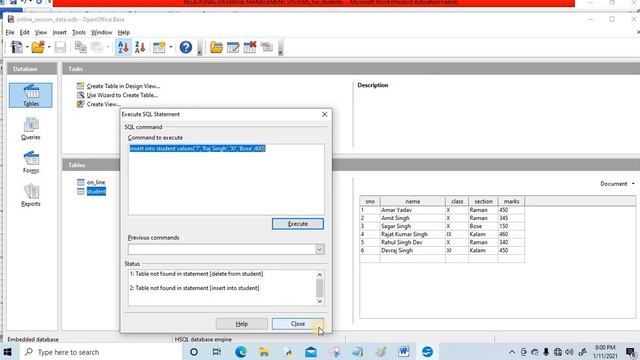This screenshot has width=640, height=360.
Task: Click the marks column header
Action: point(511,201)
